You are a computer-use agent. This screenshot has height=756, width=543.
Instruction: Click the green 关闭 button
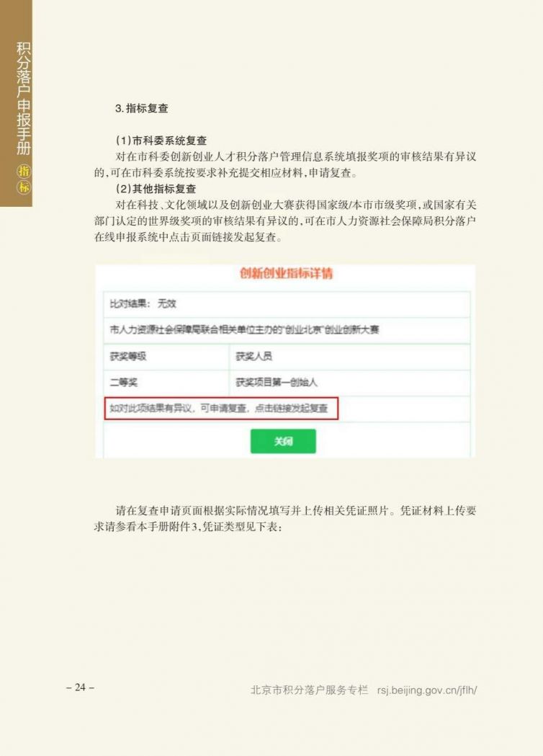tap(283, 440)
